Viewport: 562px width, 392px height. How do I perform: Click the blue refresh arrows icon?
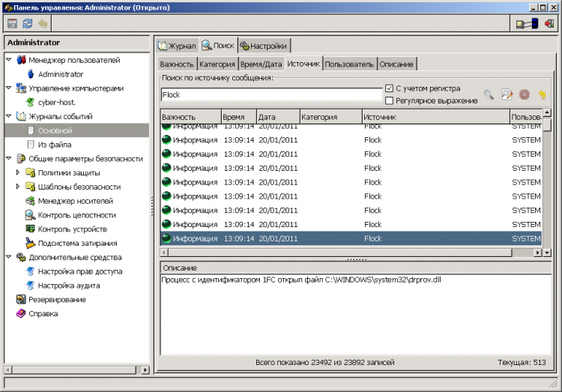click(x=27, y=24)
